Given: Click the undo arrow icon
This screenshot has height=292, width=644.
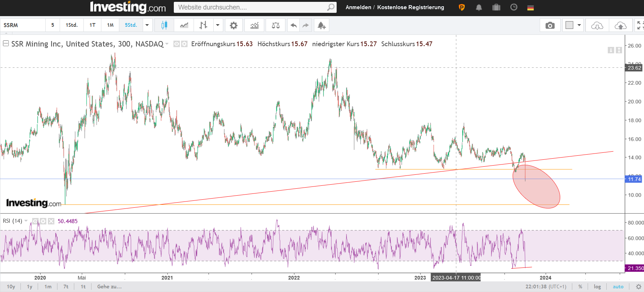Looking at the screenshot, I should click(293, 25).
